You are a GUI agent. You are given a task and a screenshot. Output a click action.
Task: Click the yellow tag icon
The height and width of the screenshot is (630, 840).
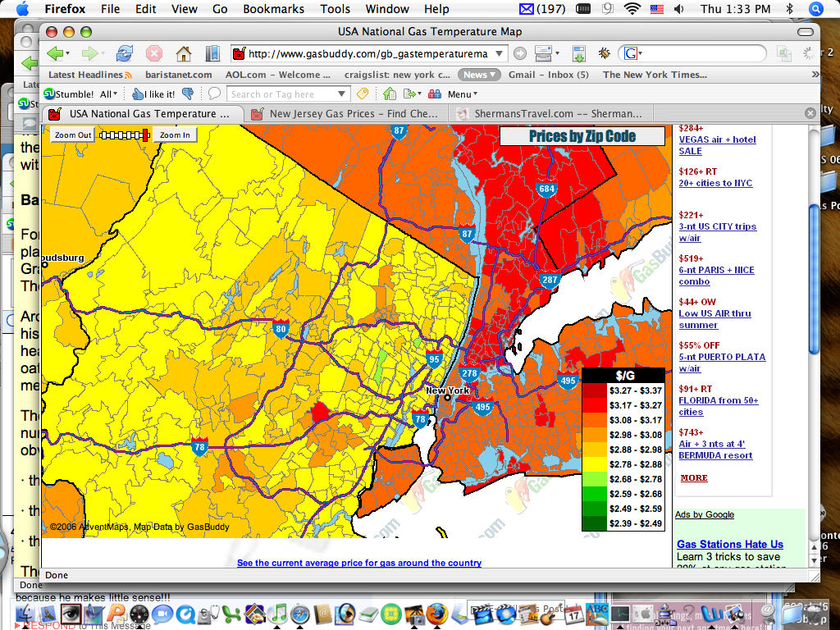(x=363, y=94)
